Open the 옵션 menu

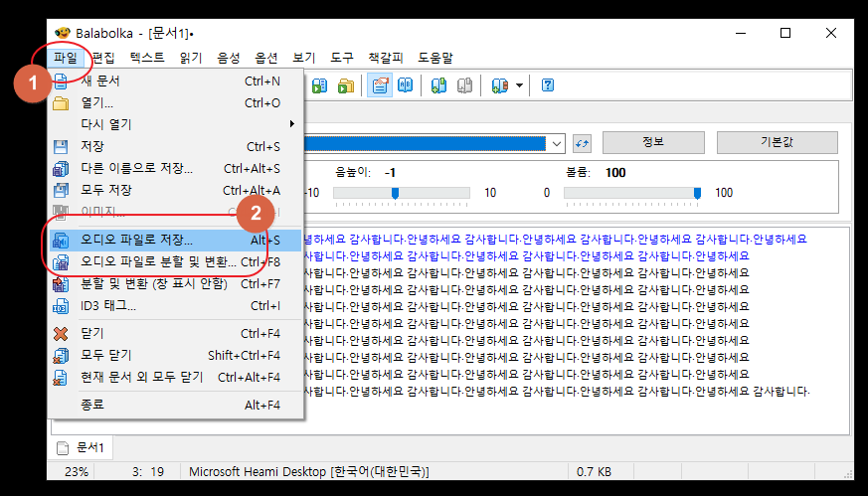pyautogui.click(x=266, y=58)
